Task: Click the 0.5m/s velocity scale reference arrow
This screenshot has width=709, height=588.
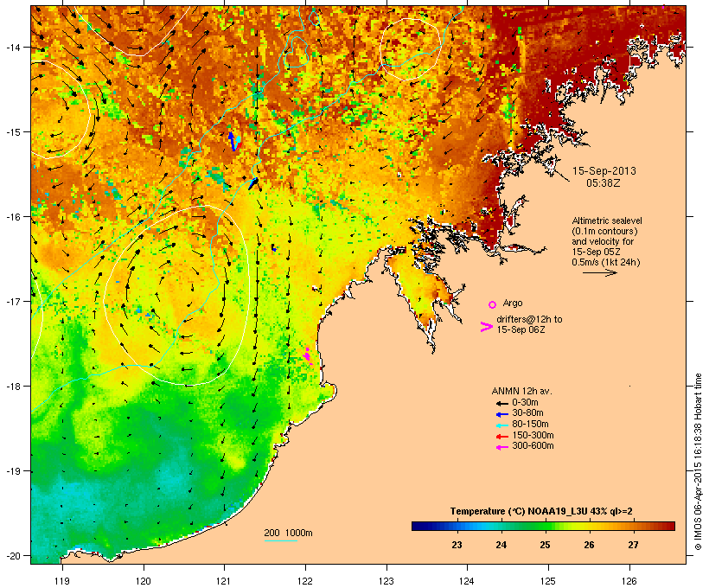Action: click(x=600, y=272)
